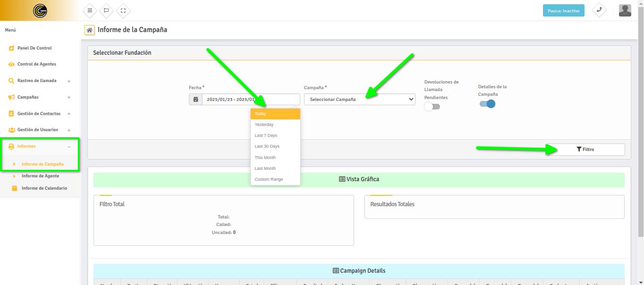Screen dimensions: 644x285
Task: Select Last 7 Days date range
Action: 266,135
